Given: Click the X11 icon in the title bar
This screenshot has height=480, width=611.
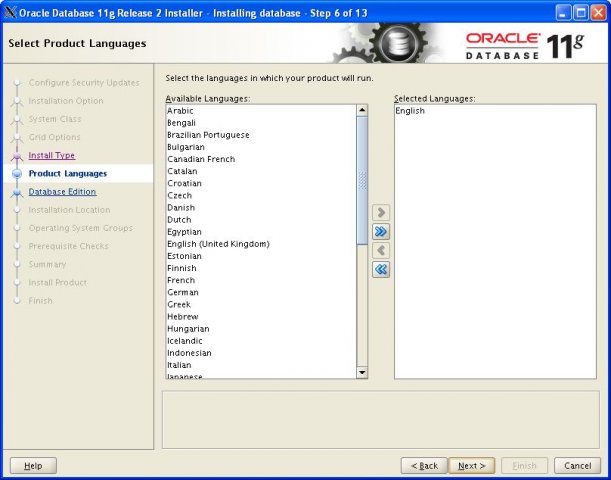Looking at the screenshot, I should (x=11, y=12).
